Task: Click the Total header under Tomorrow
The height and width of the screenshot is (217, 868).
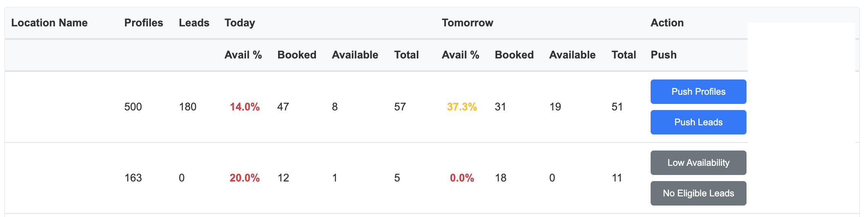Action: click(623, 55)
